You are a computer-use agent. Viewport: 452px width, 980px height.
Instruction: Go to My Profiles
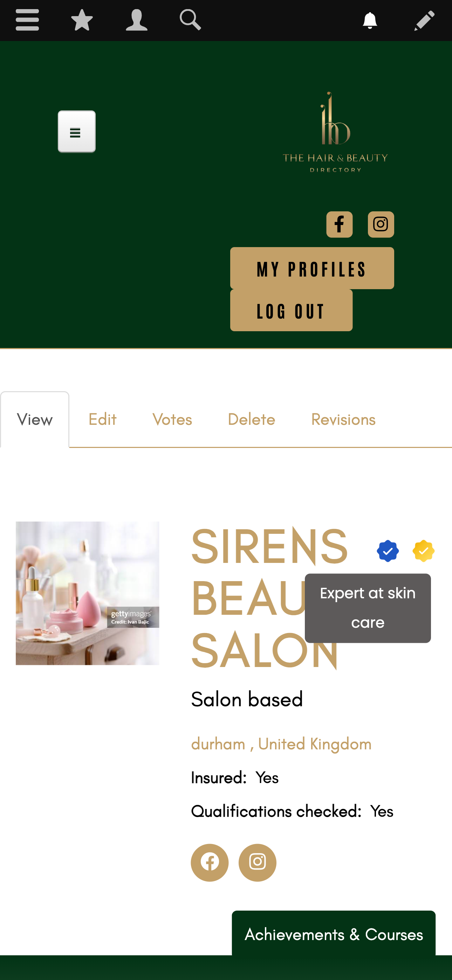click(312, 268)
